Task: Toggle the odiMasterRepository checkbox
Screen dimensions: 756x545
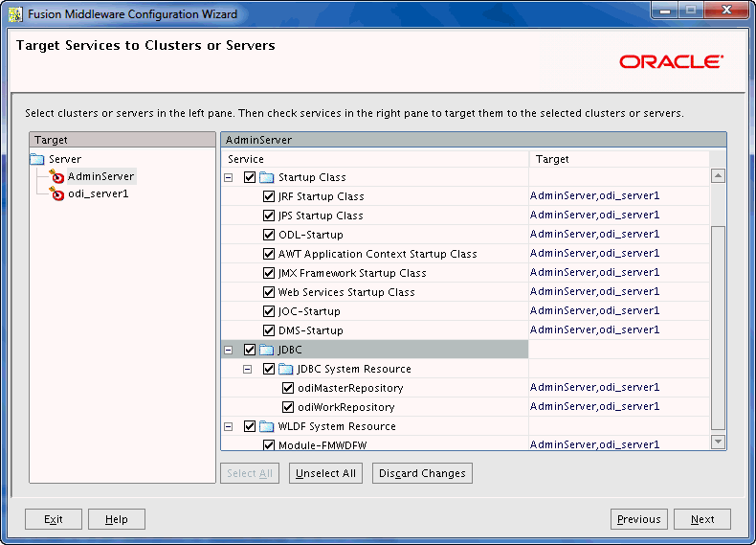Action: [288, 388]
